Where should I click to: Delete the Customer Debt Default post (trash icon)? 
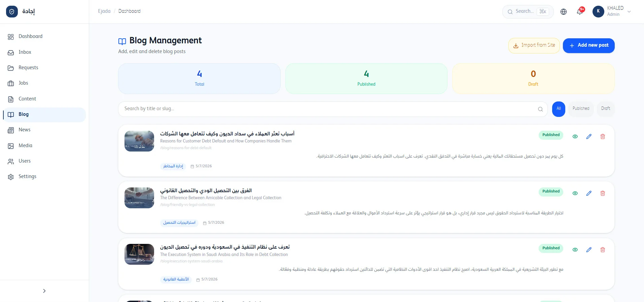[x=603, y=136]
